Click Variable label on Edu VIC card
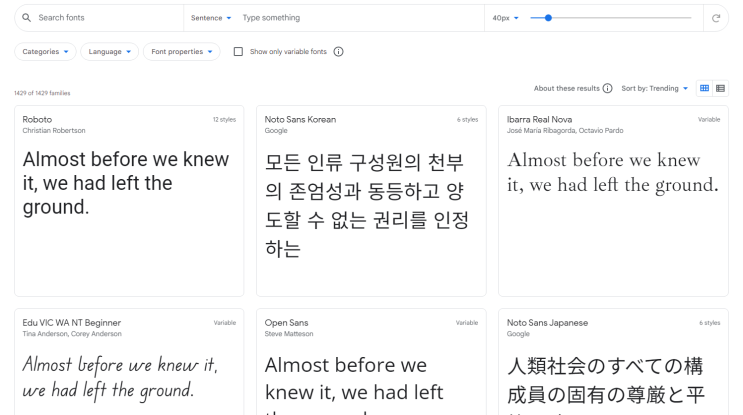 click(225, 323)
